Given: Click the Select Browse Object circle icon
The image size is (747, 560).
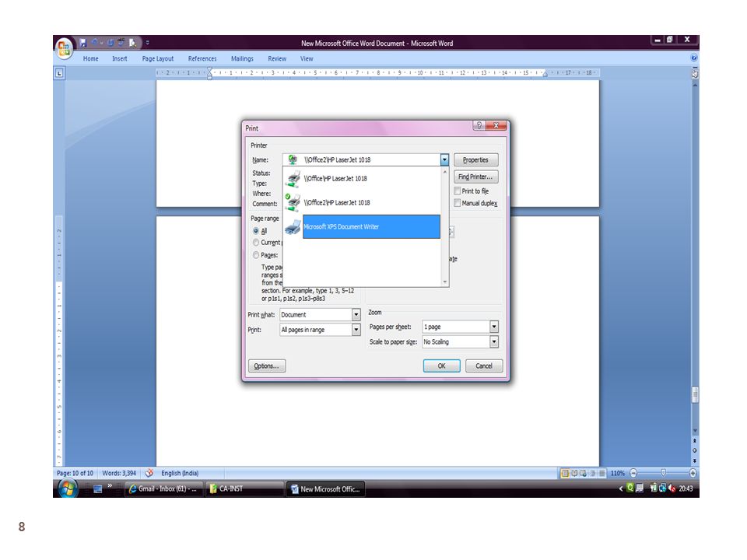Looking at the screenshot, I should [695, 450].
